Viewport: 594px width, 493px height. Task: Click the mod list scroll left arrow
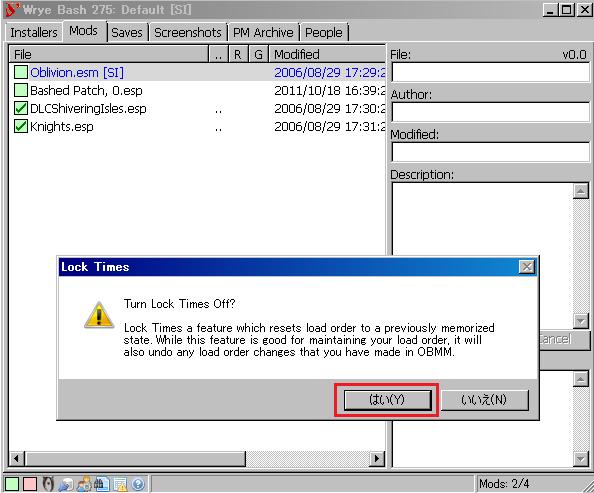point(16,459)
